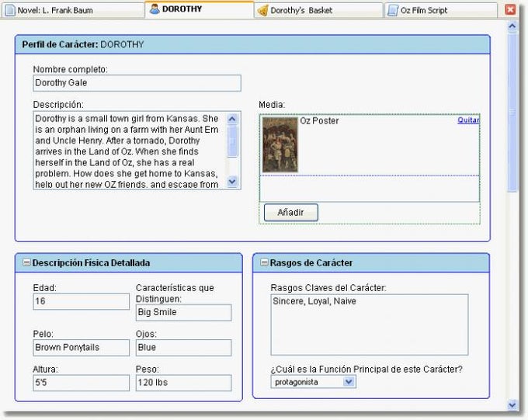Click the document icon on Novel tab
This screenshot has width=528, height=420.
point(10,10)
